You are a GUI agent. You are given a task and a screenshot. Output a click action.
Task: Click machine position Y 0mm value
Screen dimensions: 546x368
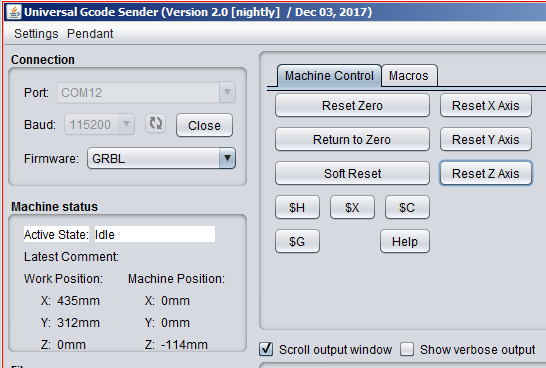coord(175,322)
